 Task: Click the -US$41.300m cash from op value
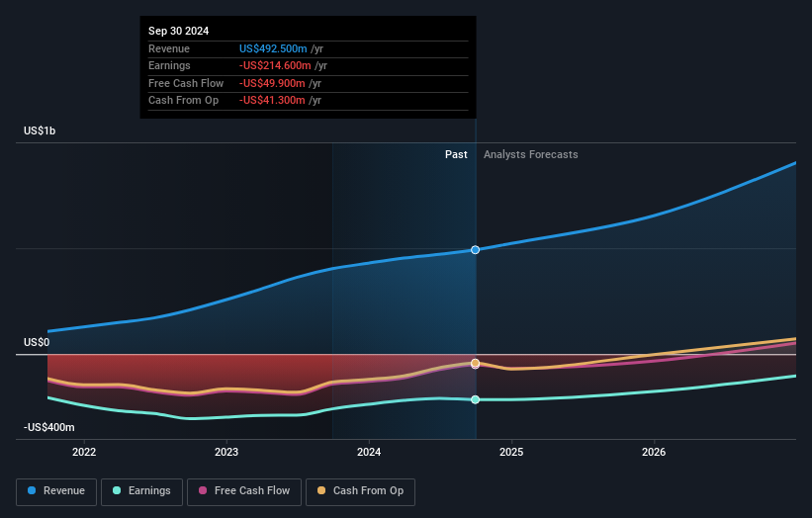click(x=272, y=101)
